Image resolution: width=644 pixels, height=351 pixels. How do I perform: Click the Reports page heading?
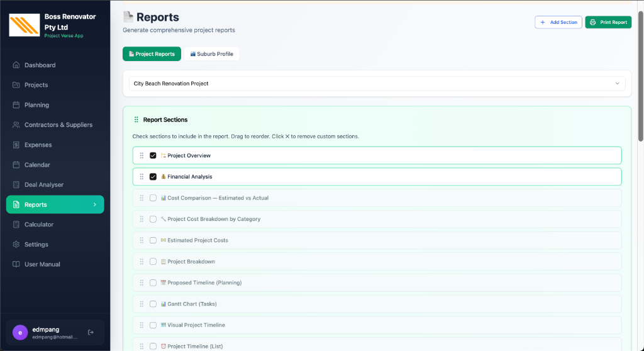click(158, 17)
